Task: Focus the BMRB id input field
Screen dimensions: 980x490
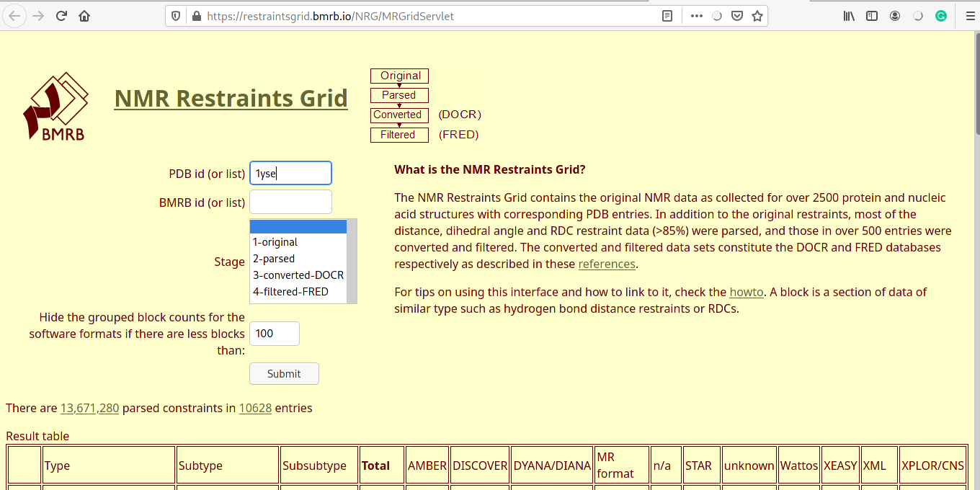Action: 290,202
